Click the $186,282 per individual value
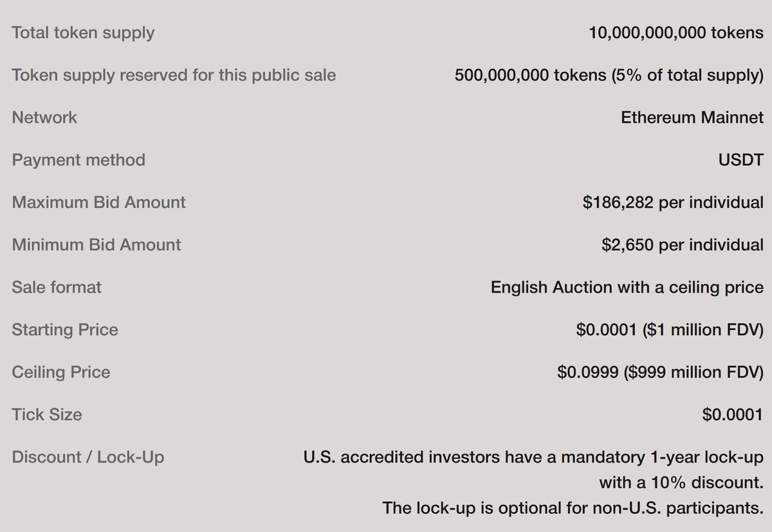This screenshot has width=772, height=532. click(x=673, y=203)
